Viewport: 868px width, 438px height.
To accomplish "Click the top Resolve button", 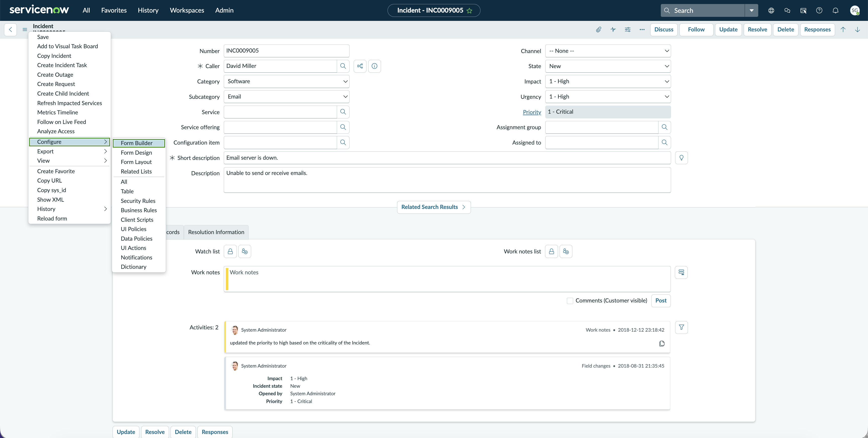I will coord(757,29).
